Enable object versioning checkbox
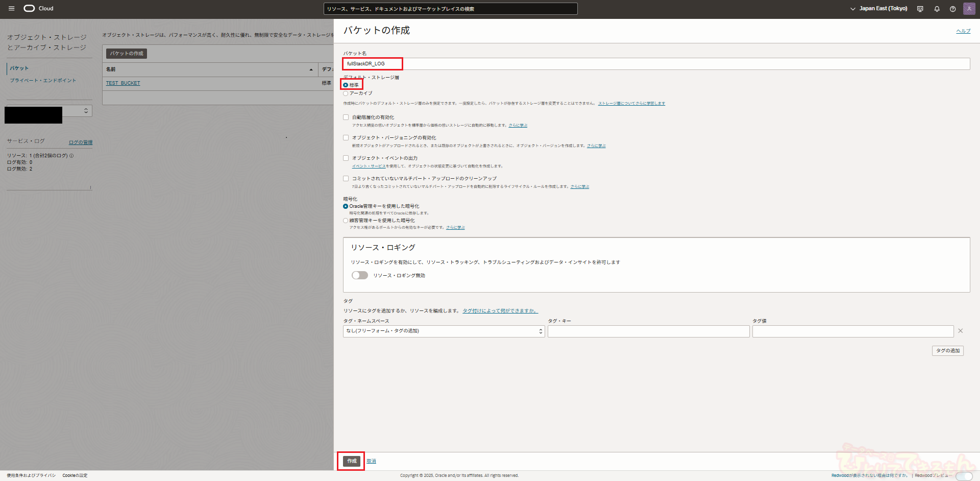 pos(346,138)
